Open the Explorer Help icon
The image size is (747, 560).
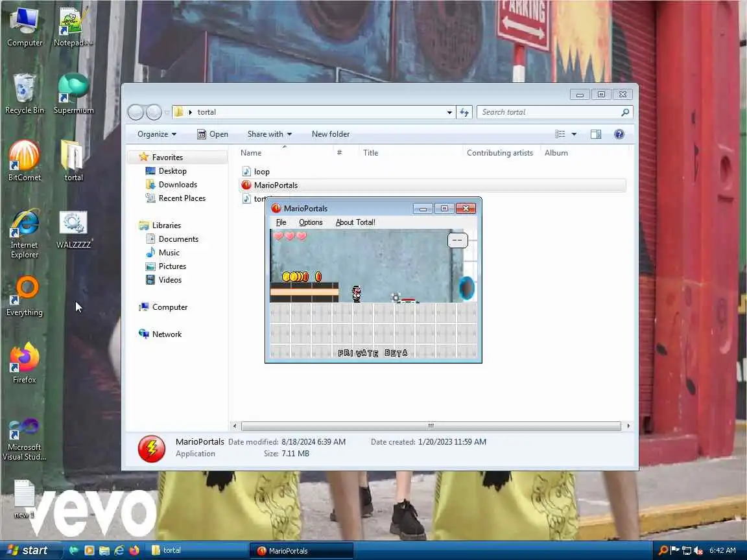point(619,134)
